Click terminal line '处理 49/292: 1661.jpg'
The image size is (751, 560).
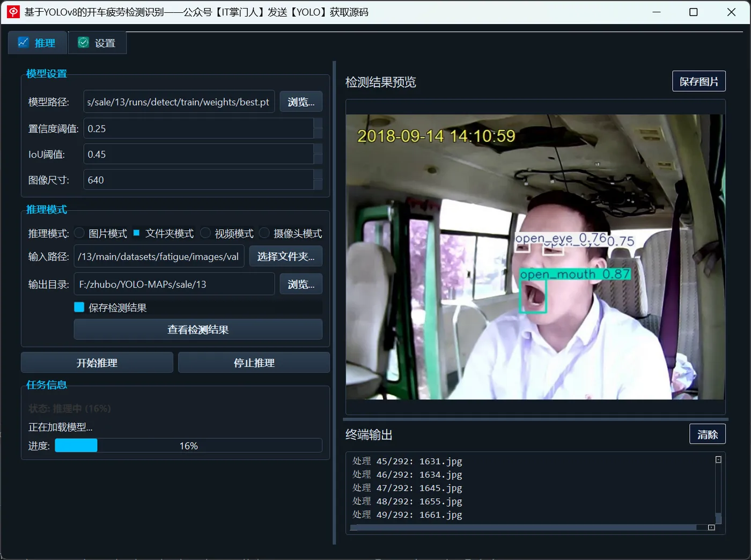(x=407, y=515)
